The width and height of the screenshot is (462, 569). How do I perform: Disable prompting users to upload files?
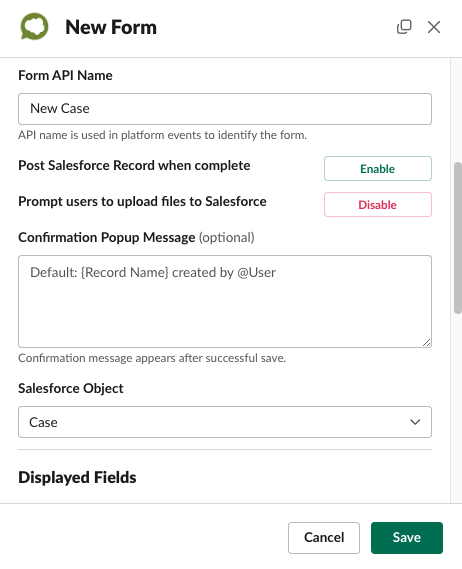[377, 204]
